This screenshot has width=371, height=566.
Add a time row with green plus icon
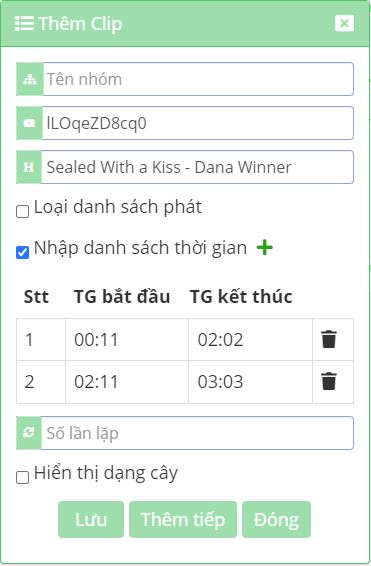(x=265, y=248)
